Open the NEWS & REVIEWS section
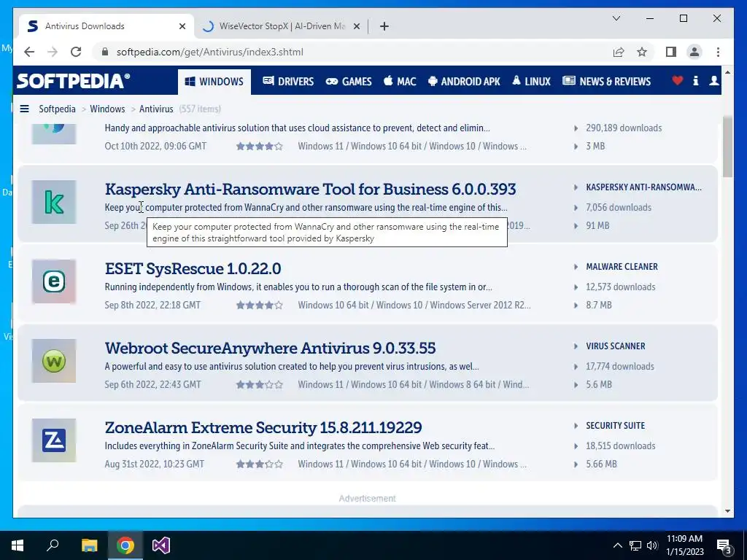747x560 pixels. [x=606, y=82]
